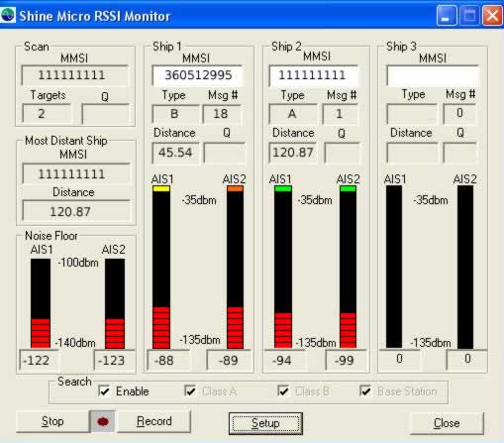Image resolution: width=504 pixels, height=443 pixels.
Task: Click Most Distant Ship MMSI field
Action: (x=75, y=173)
